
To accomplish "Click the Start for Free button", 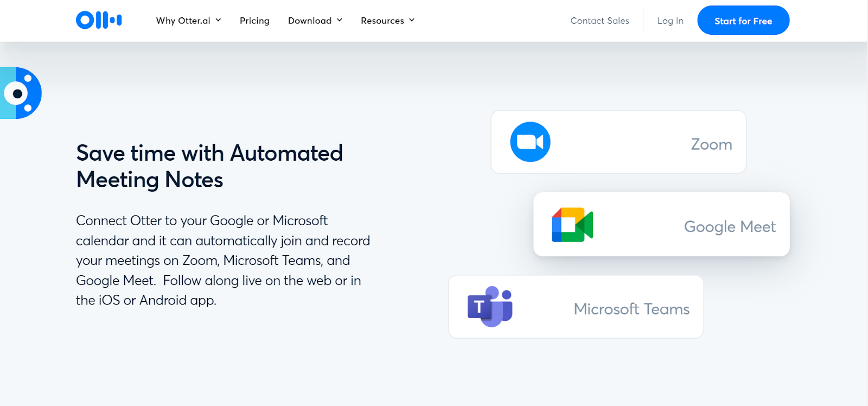I will [743, 21].
